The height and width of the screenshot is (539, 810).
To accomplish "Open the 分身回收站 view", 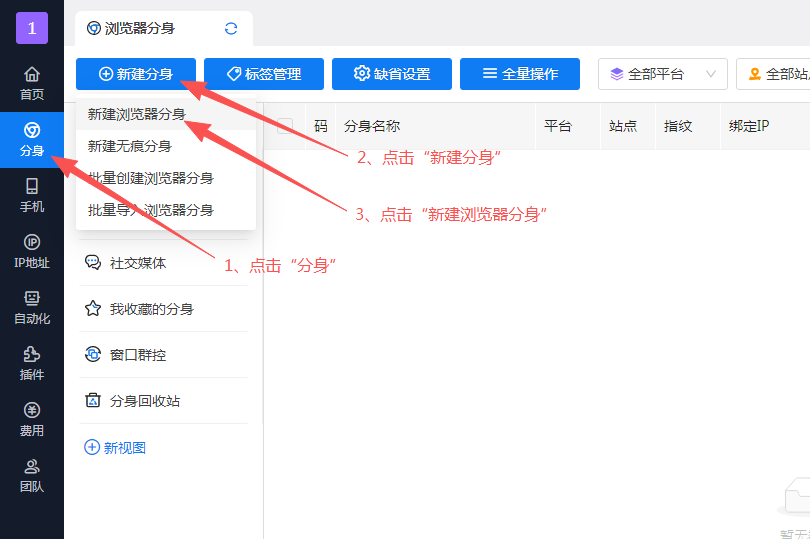I will [164, 401].
